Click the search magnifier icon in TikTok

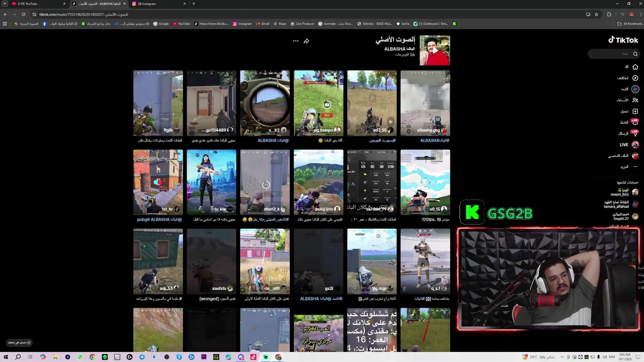click(635, 54)
